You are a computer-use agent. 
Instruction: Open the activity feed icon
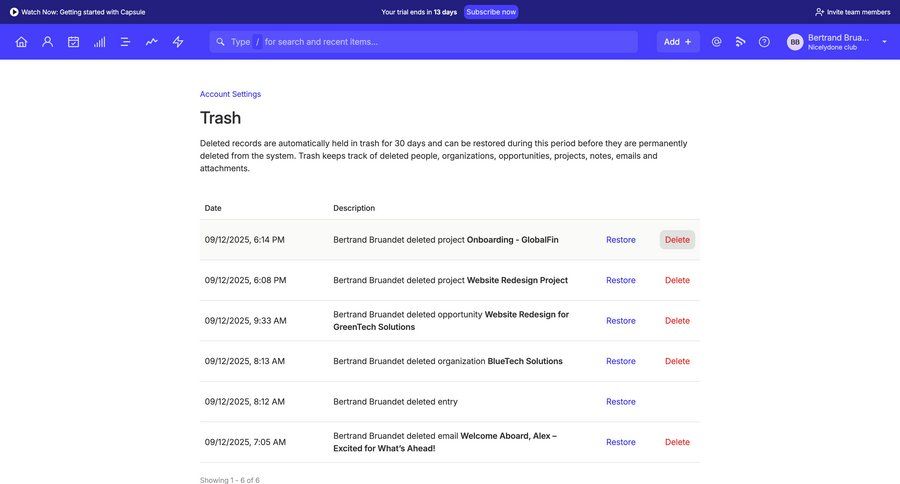click(x=740, y=42)
